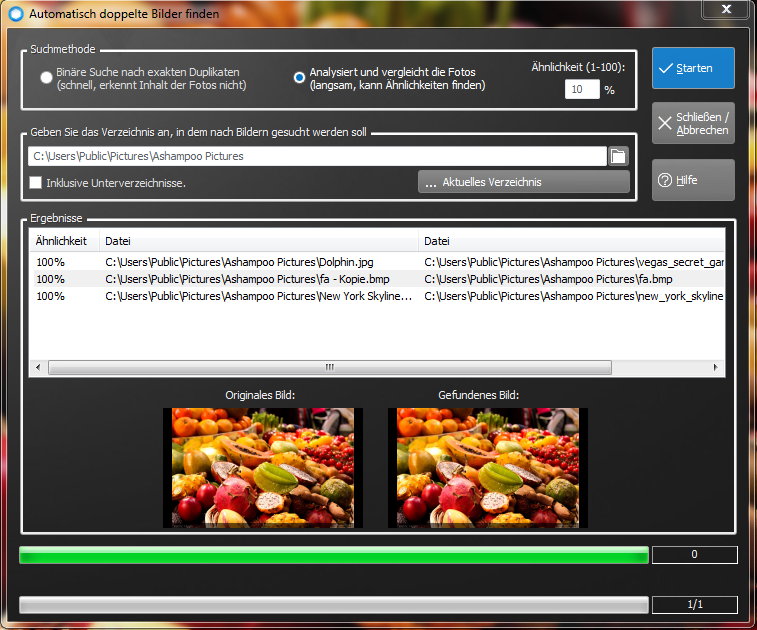
Task: Select the analyze and compare photos option
Action: click(x=299, y=78)
